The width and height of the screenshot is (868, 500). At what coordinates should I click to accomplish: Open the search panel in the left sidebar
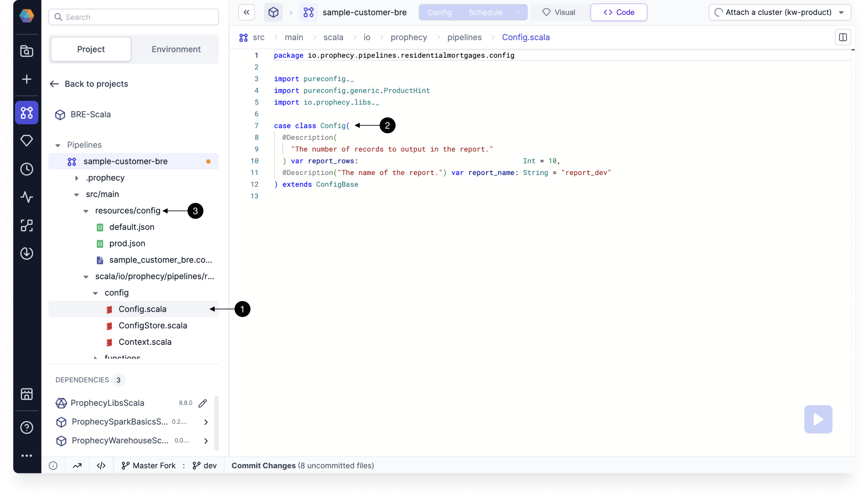click(x=27, y=51)
